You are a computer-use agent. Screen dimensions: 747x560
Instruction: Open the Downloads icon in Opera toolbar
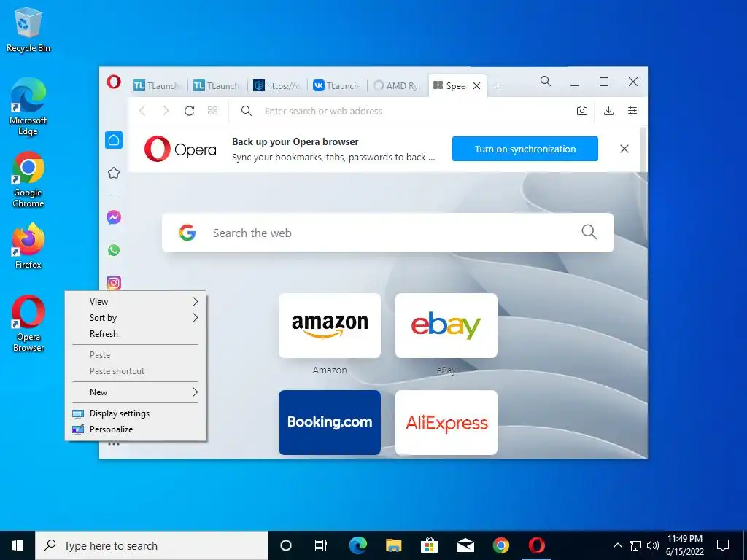608,111
